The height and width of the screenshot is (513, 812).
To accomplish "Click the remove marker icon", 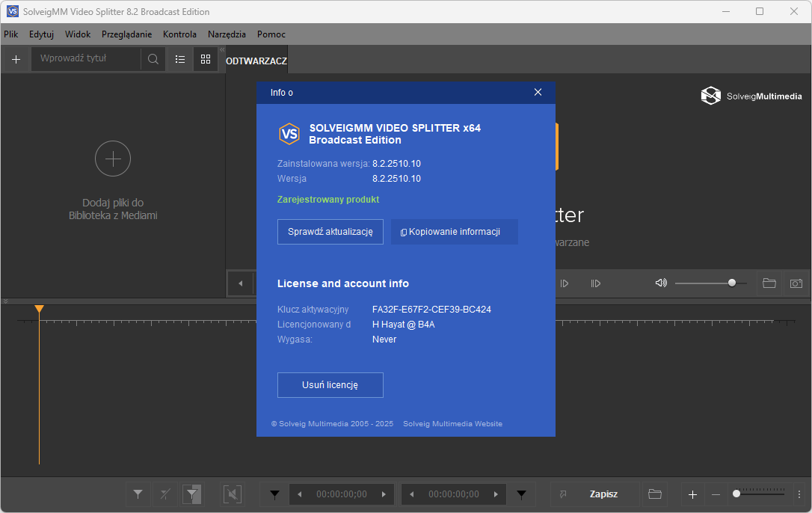I will coord(164,494).
